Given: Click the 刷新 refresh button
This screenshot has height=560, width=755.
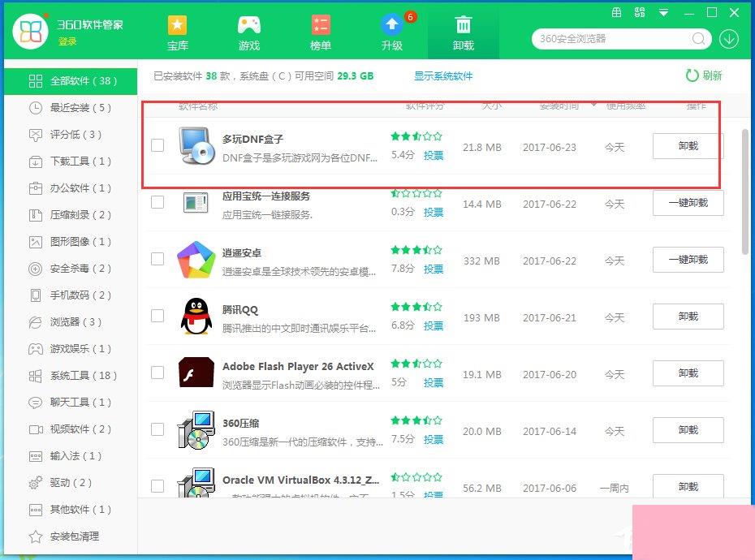Looking at the screenshot, I should pos(704,75).
